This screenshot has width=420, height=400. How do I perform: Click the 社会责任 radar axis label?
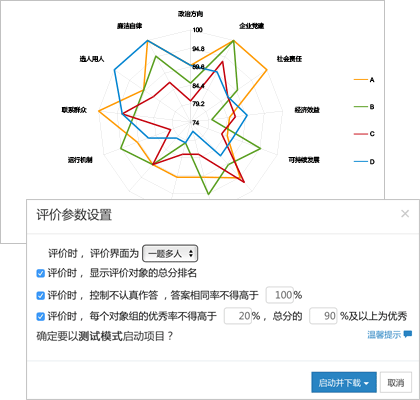(289, 59)
